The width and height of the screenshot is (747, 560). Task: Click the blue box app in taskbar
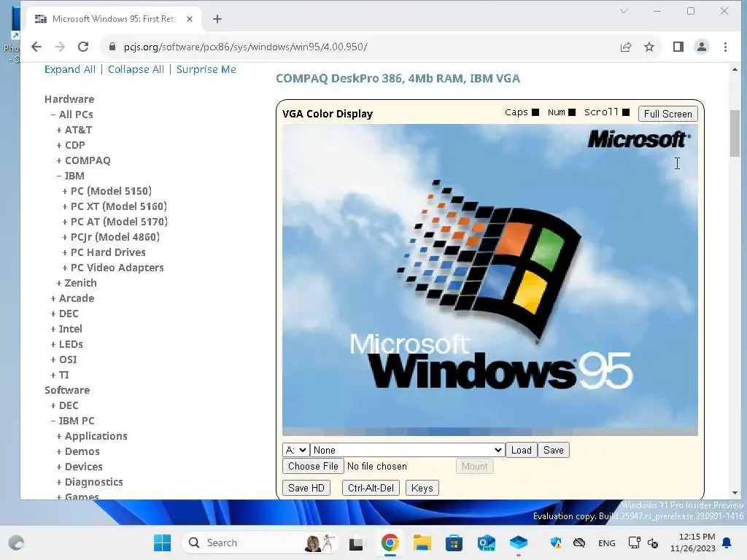pyautogui.click(x=519, y=542)
